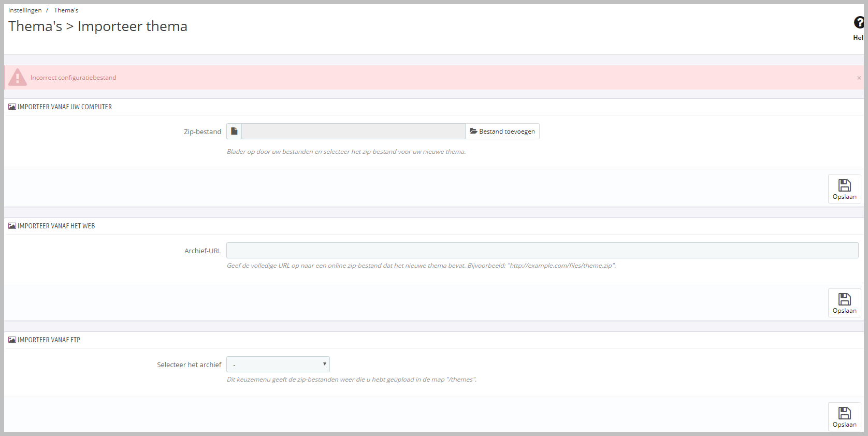Click the warning triangle in the error alert
This screenshot has height=436, width=868.
point(18,77)
